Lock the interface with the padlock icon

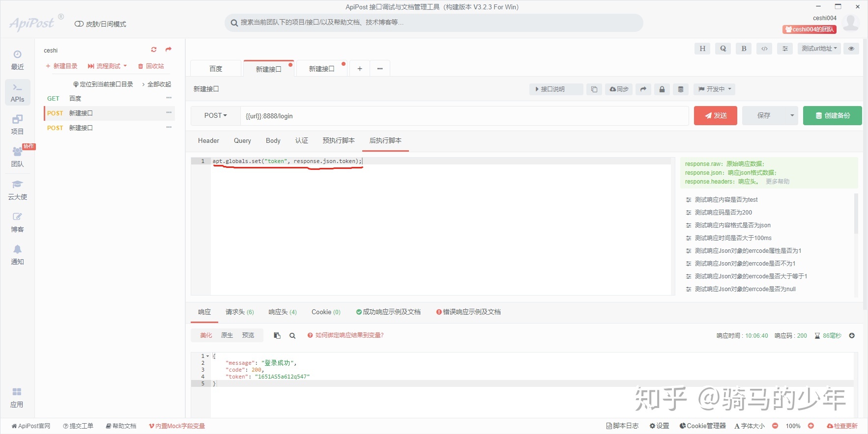pyautogui.click(x=662, y=89)
